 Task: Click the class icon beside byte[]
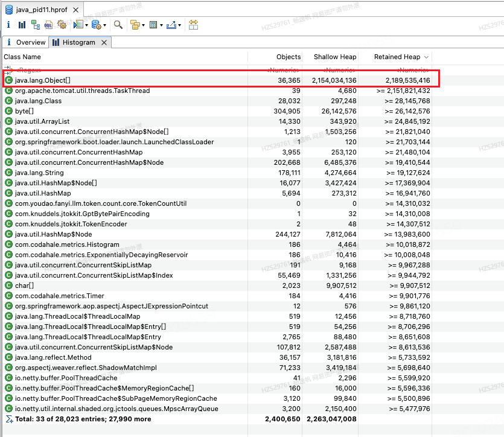8,111
